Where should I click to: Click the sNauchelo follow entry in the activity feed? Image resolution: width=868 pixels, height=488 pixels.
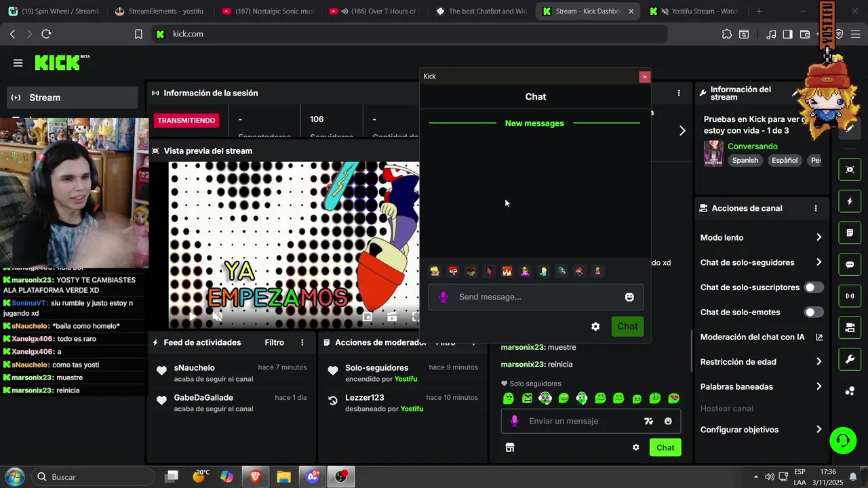coord(233,373)
